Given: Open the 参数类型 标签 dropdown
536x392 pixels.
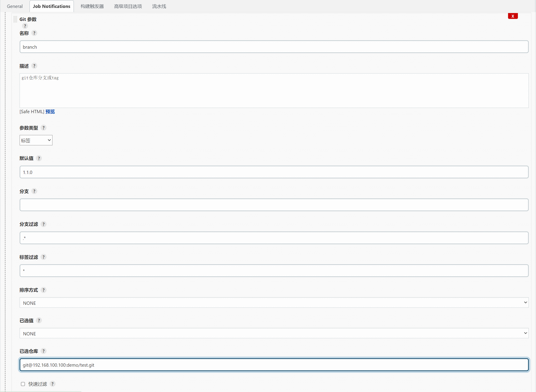Looking at the screenshot, I should tap(36, 140).
